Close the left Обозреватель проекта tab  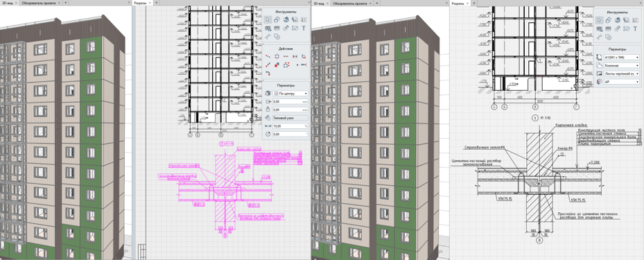(x=59, y=3)
